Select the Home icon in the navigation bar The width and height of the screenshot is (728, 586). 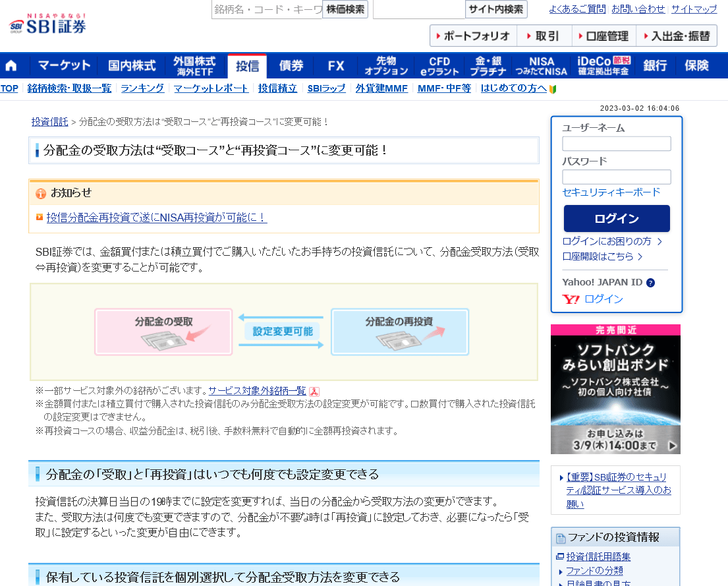(x=12, y=65)
